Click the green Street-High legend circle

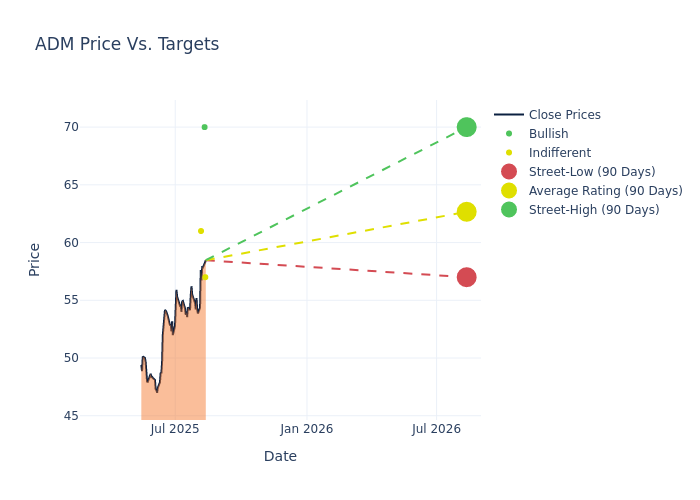tap(509, 210)
